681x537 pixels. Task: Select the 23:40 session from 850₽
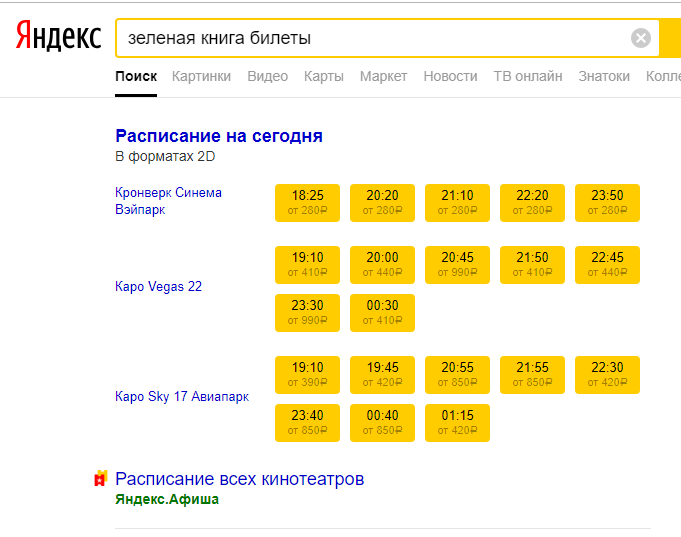pos(307,423)
